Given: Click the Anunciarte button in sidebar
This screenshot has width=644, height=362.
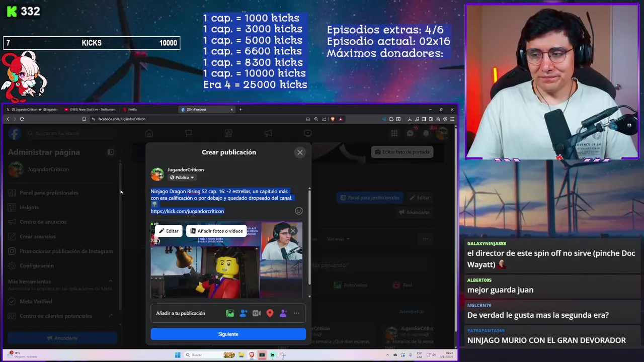Looking at the screenshot, I should tap(62, 338).
